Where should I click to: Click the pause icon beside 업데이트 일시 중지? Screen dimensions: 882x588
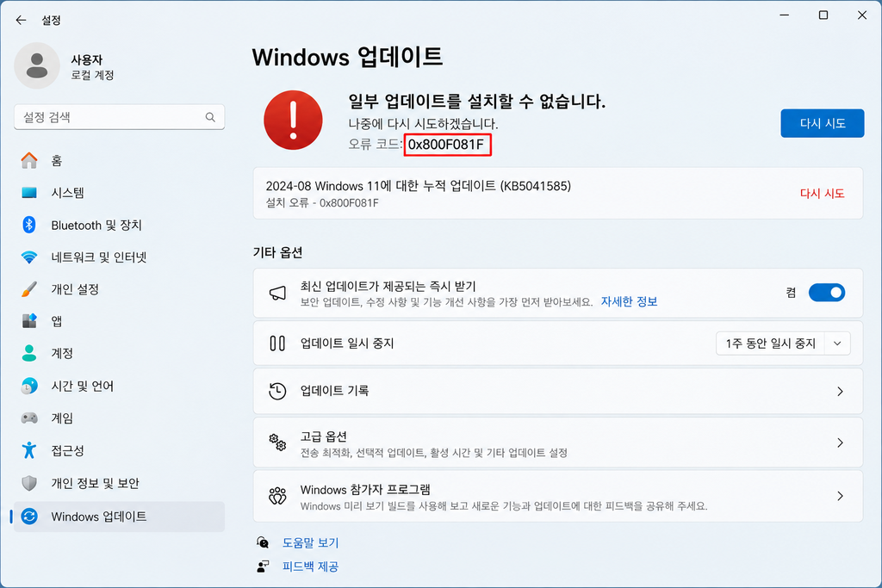pyautogui.click(x=277, y=344)
